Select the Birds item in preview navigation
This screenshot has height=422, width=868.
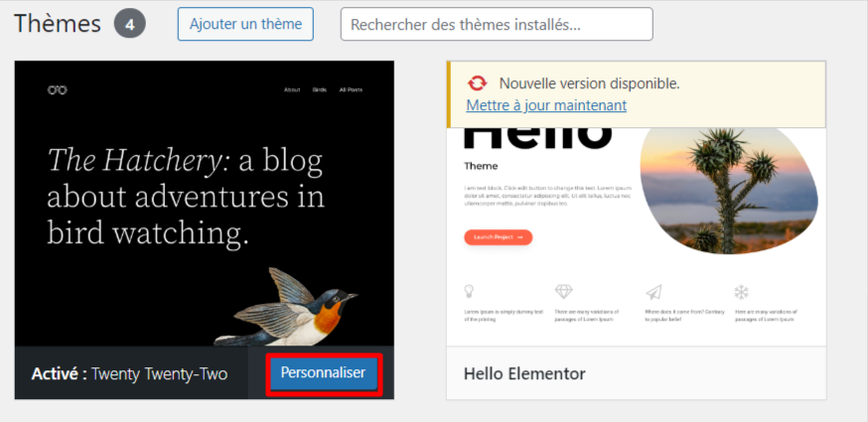pyautogui.click(x=319, y=90)
